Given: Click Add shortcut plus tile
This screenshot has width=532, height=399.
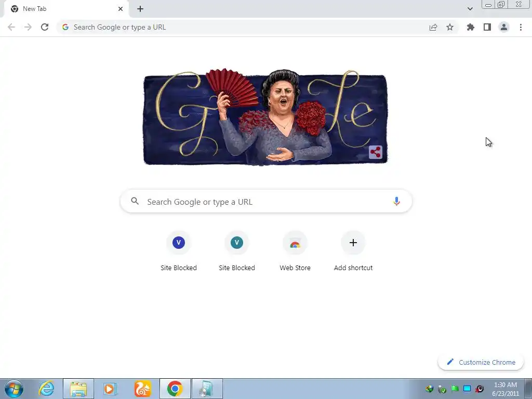Looking at the screenshot, I should 353,251.
